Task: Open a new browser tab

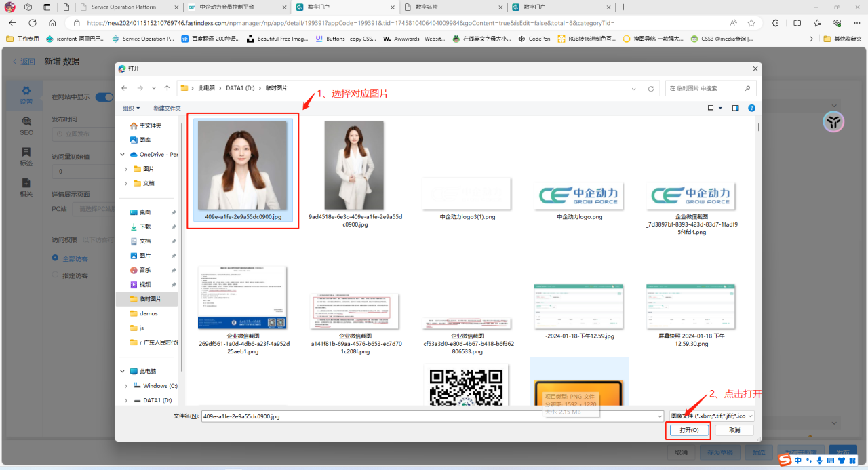Action: point(624,7)
